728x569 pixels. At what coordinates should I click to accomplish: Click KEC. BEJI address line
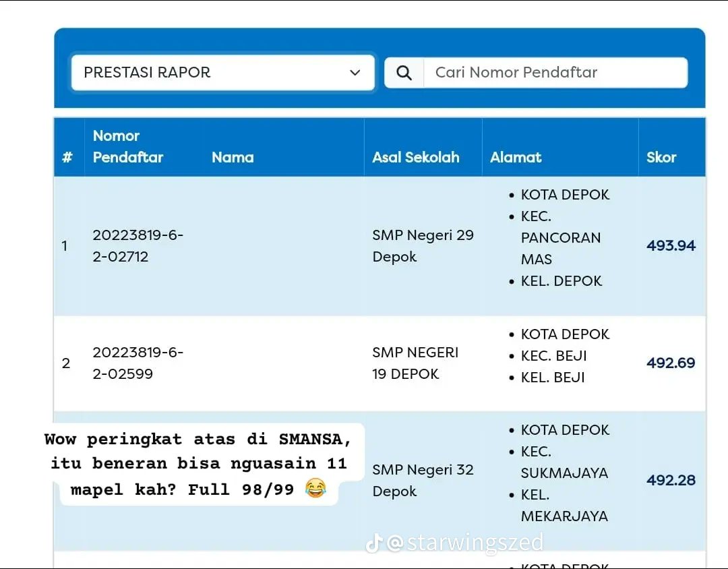click(554, 356)
